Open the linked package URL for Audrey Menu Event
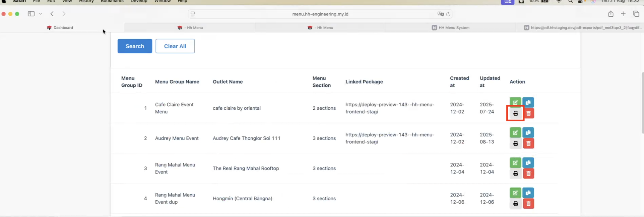The height and width of the screenshot is (217, 644). click(390, 138)
